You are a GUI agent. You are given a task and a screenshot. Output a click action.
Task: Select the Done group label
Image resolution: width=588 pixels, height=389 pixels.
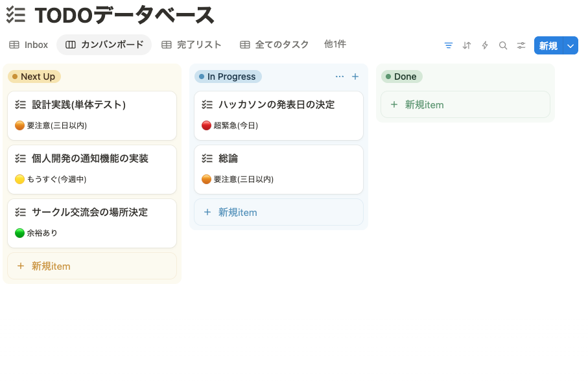point(402,77)
